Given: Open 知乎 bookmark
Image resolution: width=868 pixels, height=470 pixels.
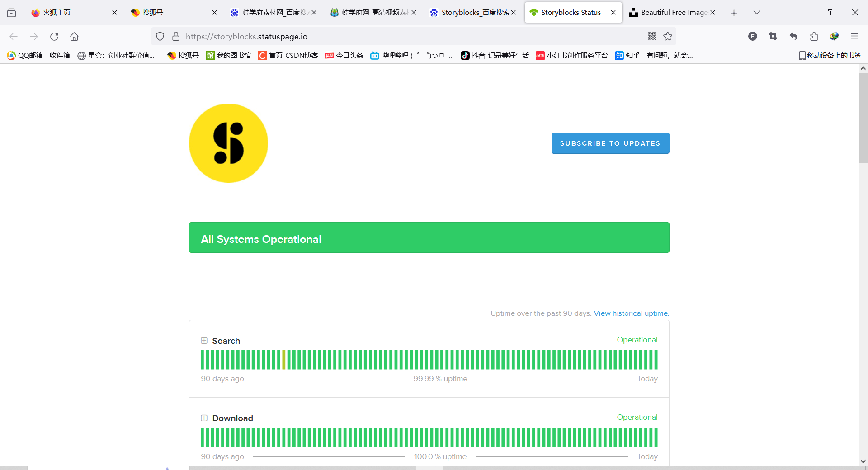Looking at the screenshot, I should [x=654, y=56].
